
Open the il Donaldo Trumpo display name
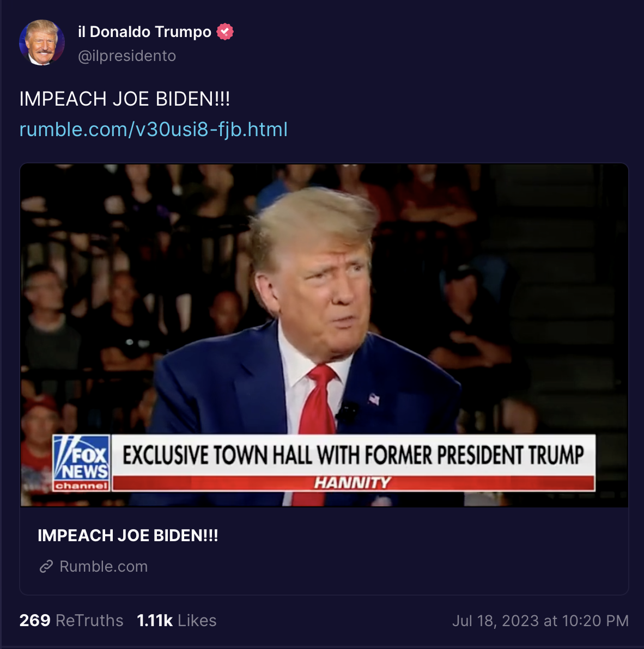[144, 32]
